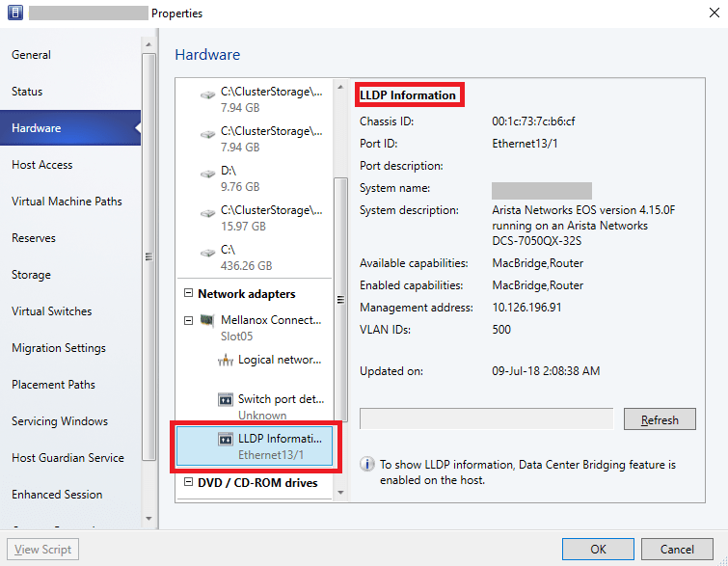Click the C:\ 436.26 GB drive icon
The image size is (728, 566).
(x=208, y=252)
